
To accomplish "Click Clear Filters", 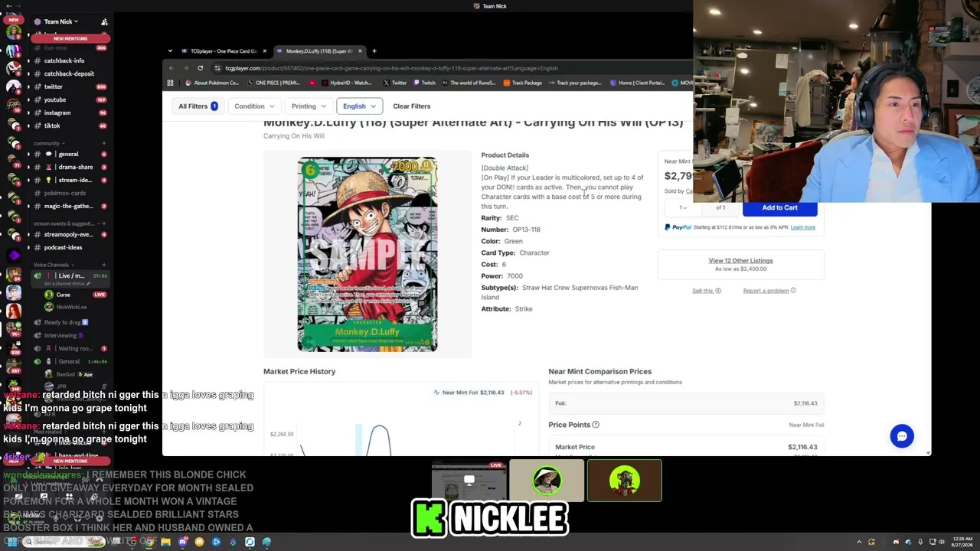I will pos(412,106).
